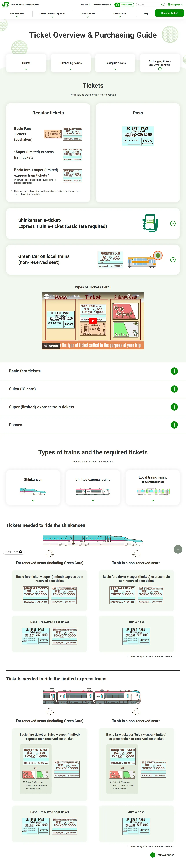The width and height of the screenshot is (186, 868).
Task: Play the Types of Tickets video
Action: tap(93, 321)
